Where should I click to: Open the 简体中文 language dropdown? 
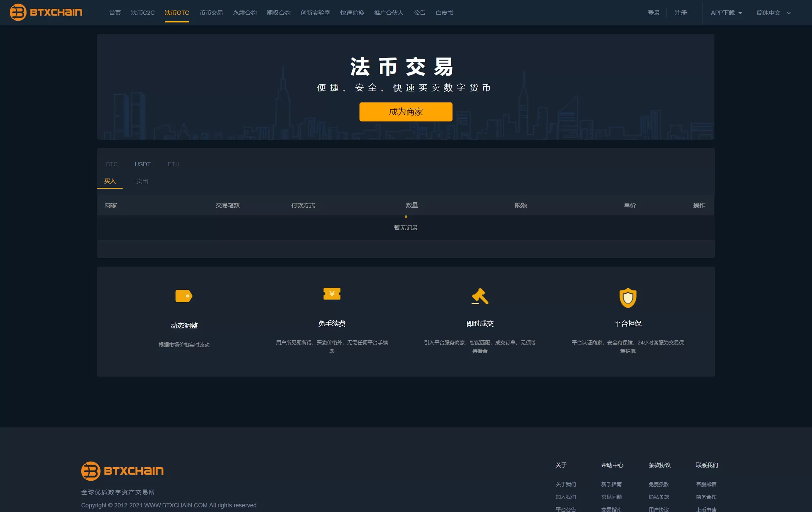coord(773,13)
